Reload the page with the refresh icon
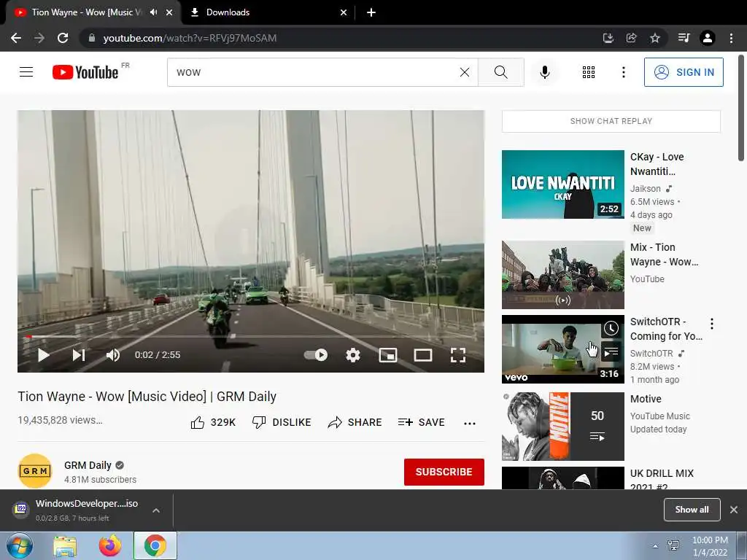This screenshot has height=560, width=747. point(63,38)
